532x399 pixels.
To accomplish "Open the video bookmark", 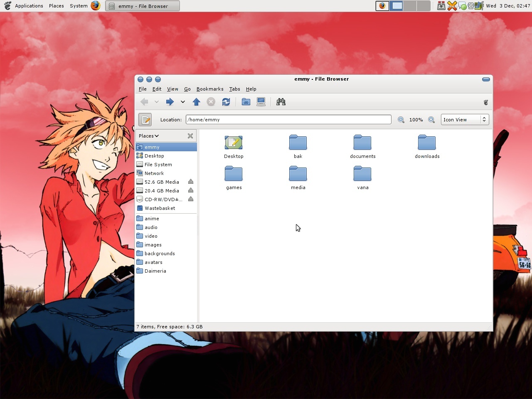I will (166, 236).
